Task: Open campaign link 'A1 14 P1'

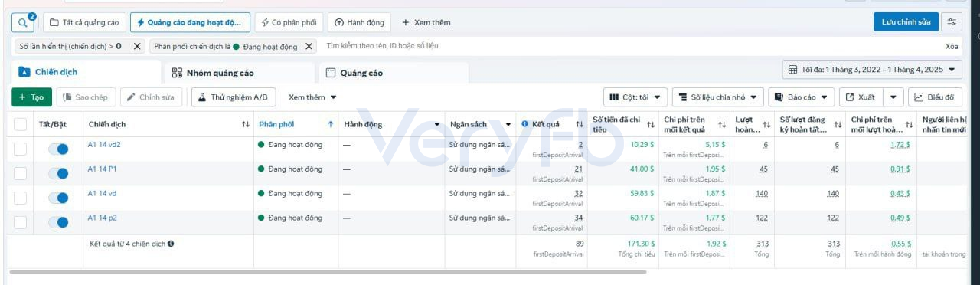Action: (102, 169)
